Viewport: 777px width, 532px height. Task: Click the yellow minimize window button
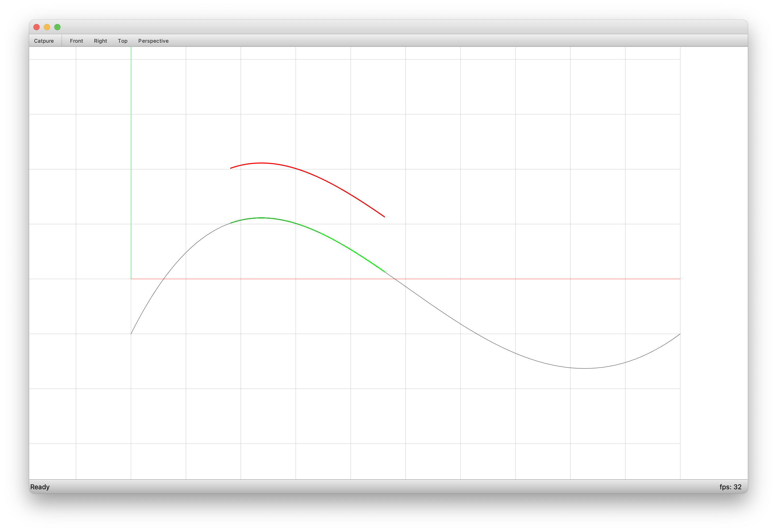click(47, 27)
